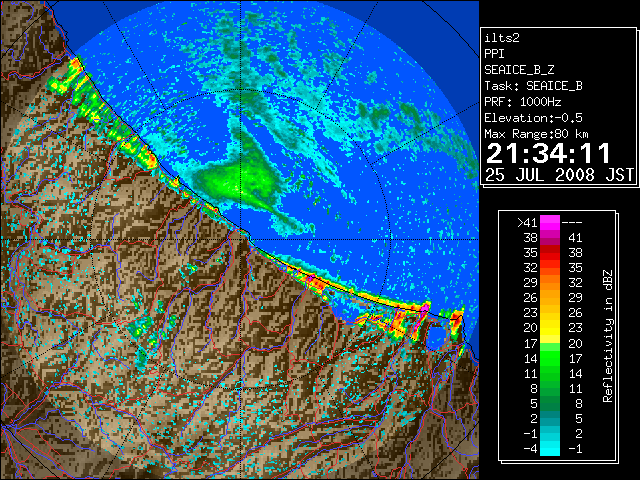The image size is (640, 480).
Task: Click the '-4' legend label at bottom
Action: click(530, 449)
